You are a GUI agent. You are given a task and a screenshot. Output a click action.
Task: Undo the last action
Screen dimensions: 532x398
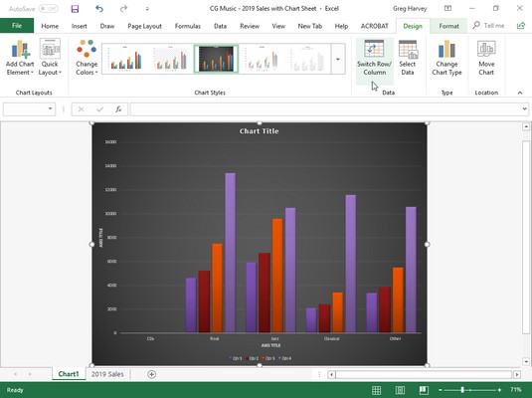[99, 9]
